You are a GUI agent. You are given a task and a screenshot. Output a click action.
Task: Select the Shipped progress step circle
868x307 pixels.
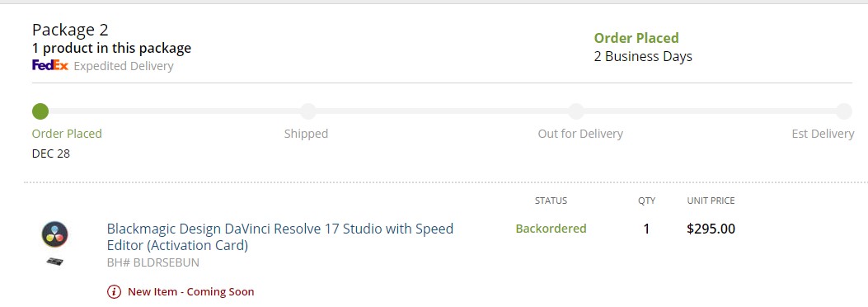tap(308, 111)
